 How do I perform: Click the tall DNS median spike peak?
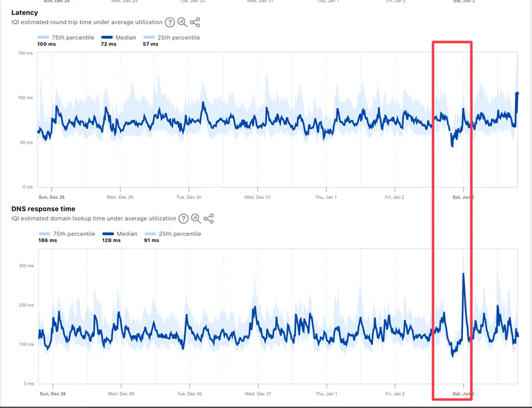[463, 274]
